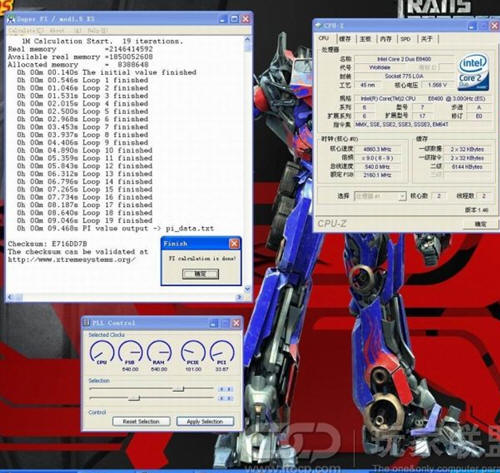500x473 pixels.
Task: Click the 'initial value finished' line
Action: click(x=107, y=72)
